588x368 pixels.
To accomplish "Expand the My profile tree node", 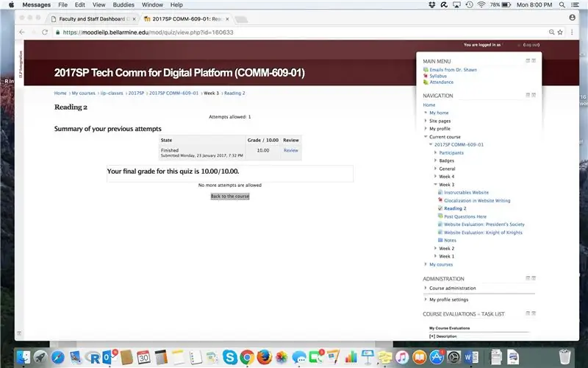I will 426,128.
